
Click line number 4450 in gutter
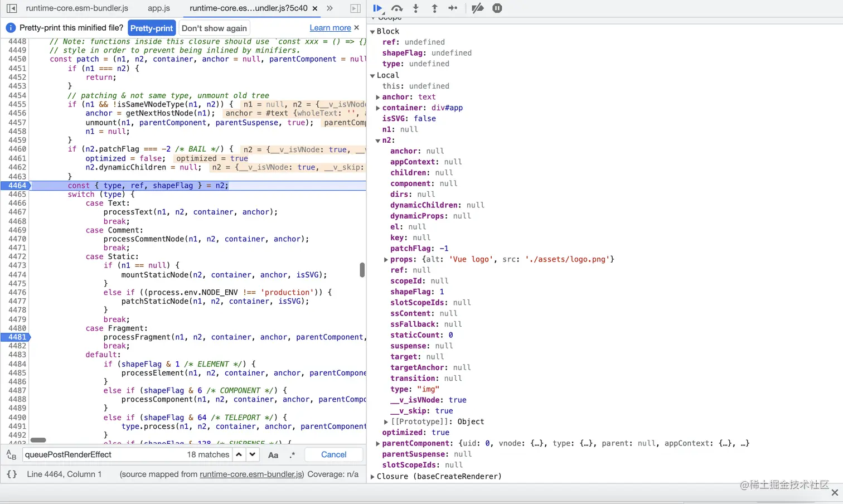pyautogui.click(x=17, y=59)
